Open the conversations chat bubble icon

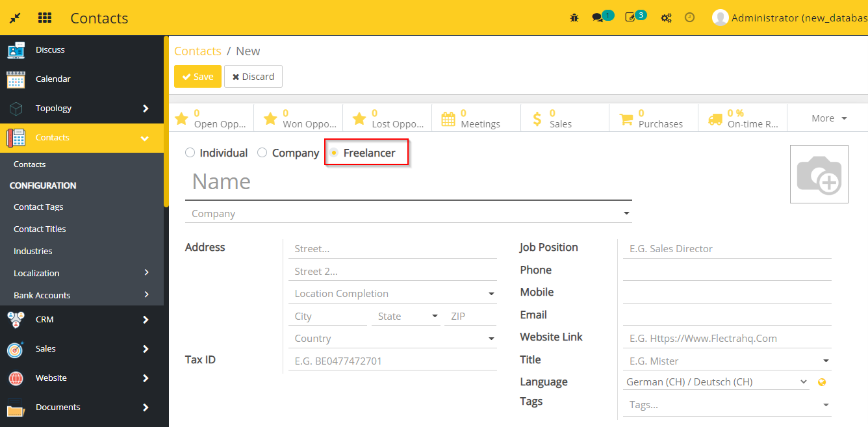tap(598, 18)
